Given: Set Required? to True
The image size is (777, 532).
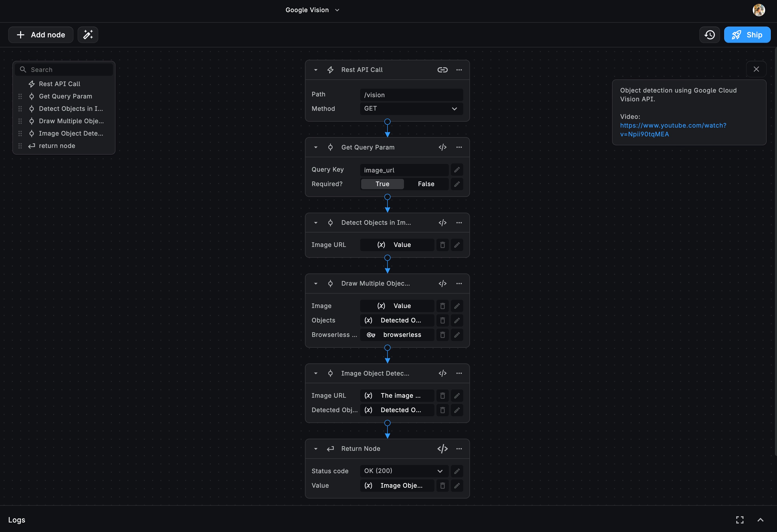Looking at the screenshot, I should (382, 184).
